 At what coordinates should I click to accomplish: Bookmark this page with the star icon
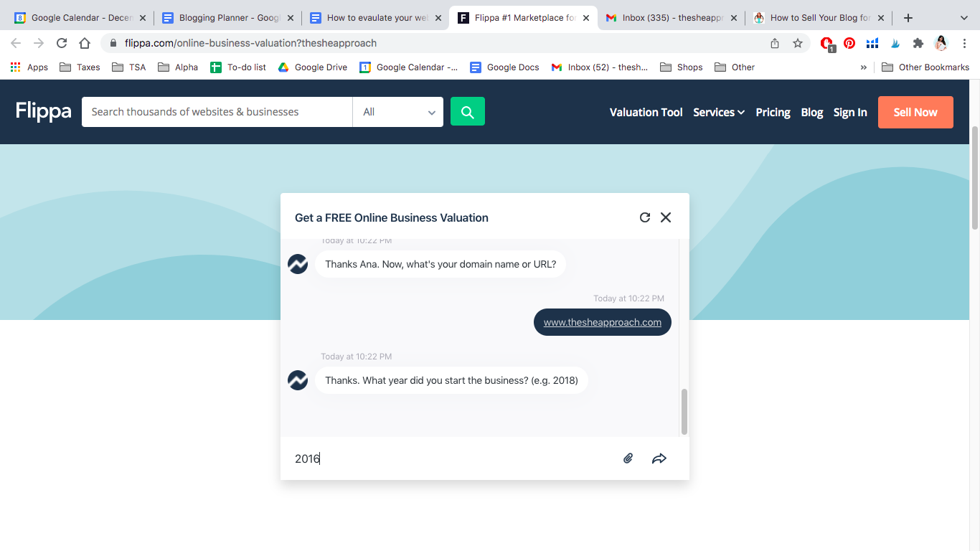pyautogui.click(x=798, y=43)
